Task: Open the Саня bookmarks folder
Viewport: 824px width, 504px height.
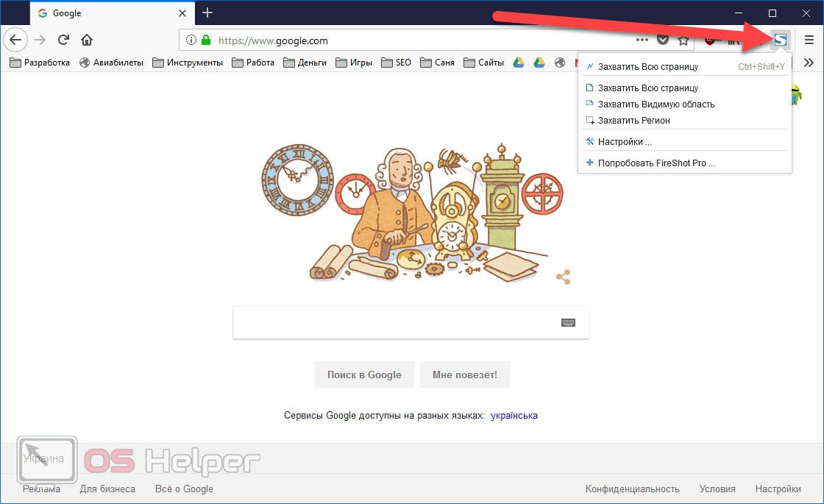Action: click(437, 63)
